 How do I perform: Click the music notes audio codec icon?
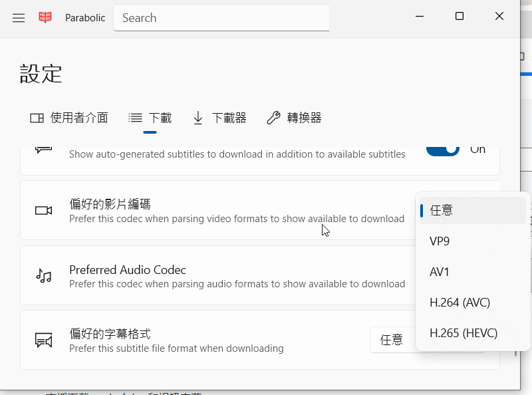(x=44, y=276)
